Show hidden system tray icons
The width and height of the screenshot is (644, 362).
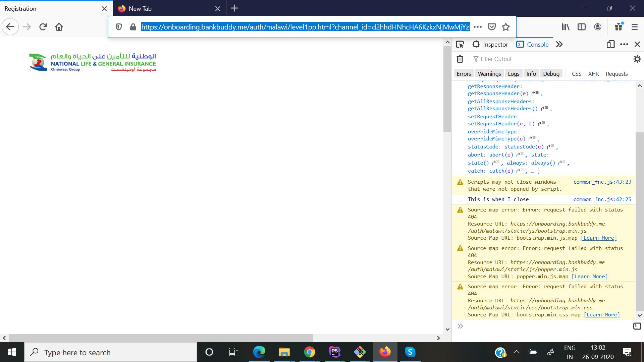(x=517, y=352)
